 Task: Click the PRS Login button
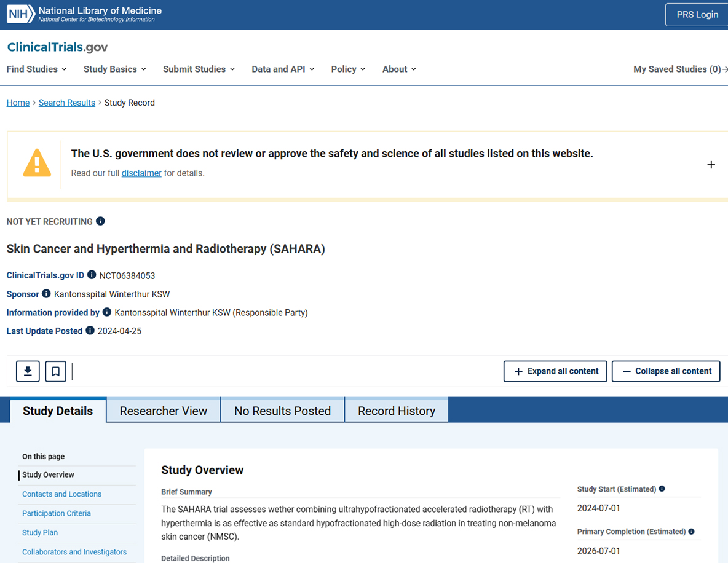697,15
